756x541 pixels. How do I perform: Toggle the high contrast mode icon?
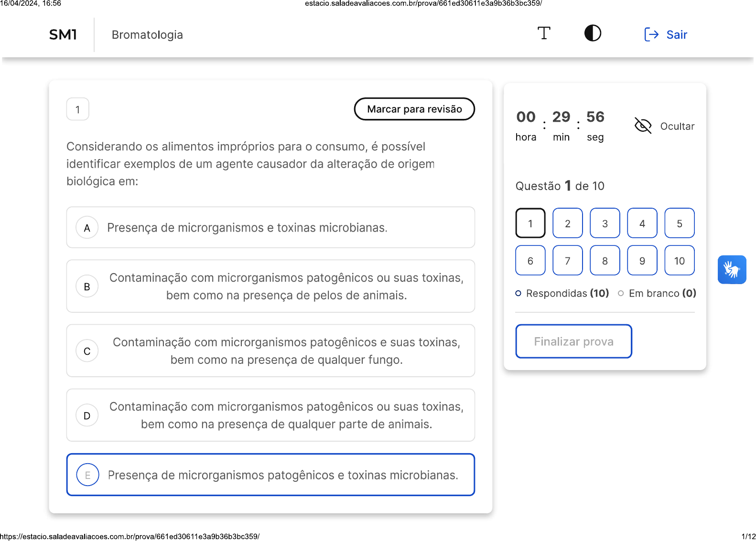593,33
